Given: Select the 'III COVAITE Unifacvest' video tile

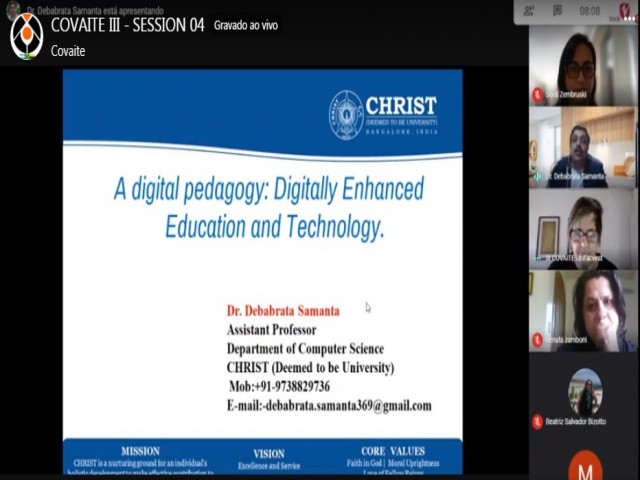Looking at the screenshot, I should point(582,229).
